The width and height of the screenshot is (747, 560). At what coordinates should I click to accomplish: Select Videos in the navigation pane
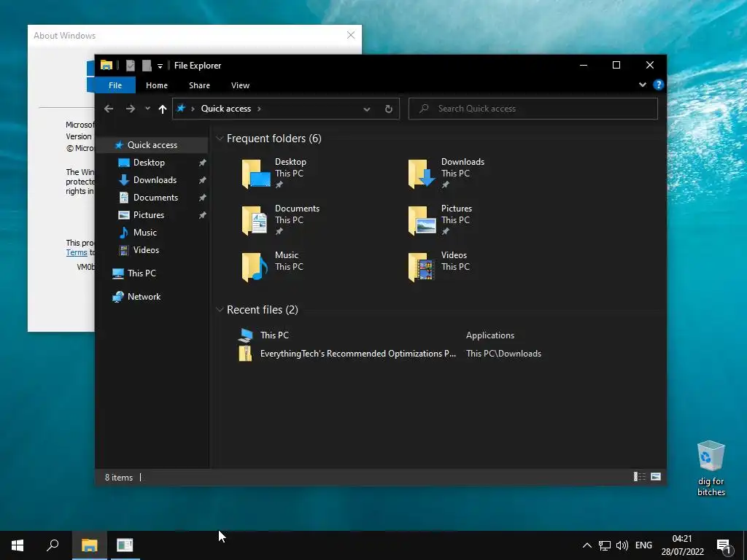(x=146, y=250)
